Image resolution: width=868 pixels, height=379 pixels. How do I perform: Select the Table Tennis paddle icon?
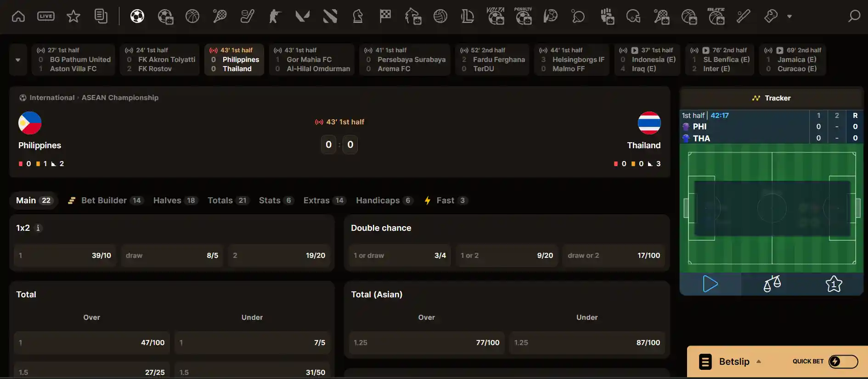pyautogui.click(x=578, y=17)
